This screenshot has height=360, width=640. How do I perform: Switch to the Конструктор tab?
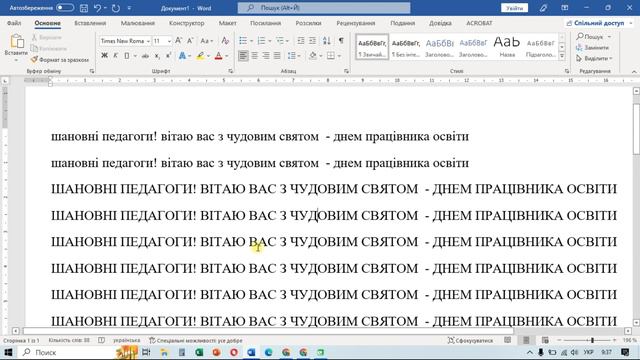(187, 23)
